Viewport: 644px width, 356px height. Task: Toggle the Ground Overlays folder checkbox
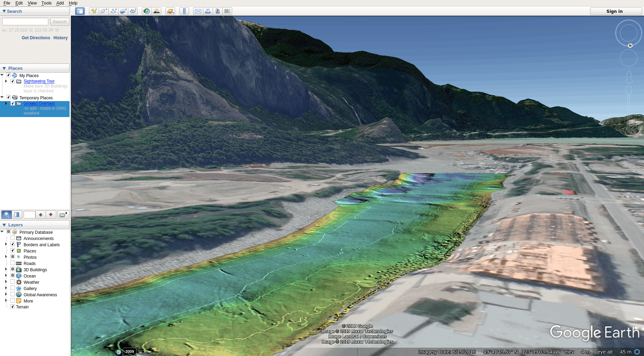pyautogui.click(x=13, y=104)
